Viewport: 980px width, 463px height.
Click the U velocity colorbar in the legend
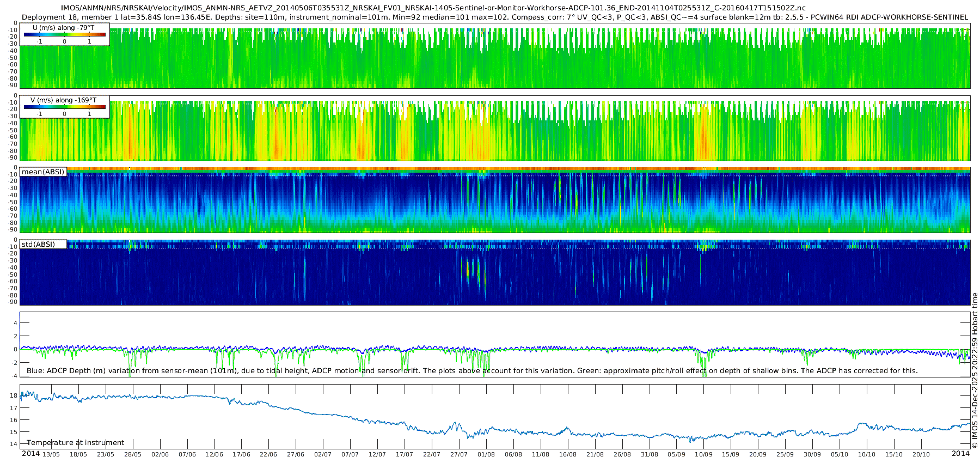(64, 35)
